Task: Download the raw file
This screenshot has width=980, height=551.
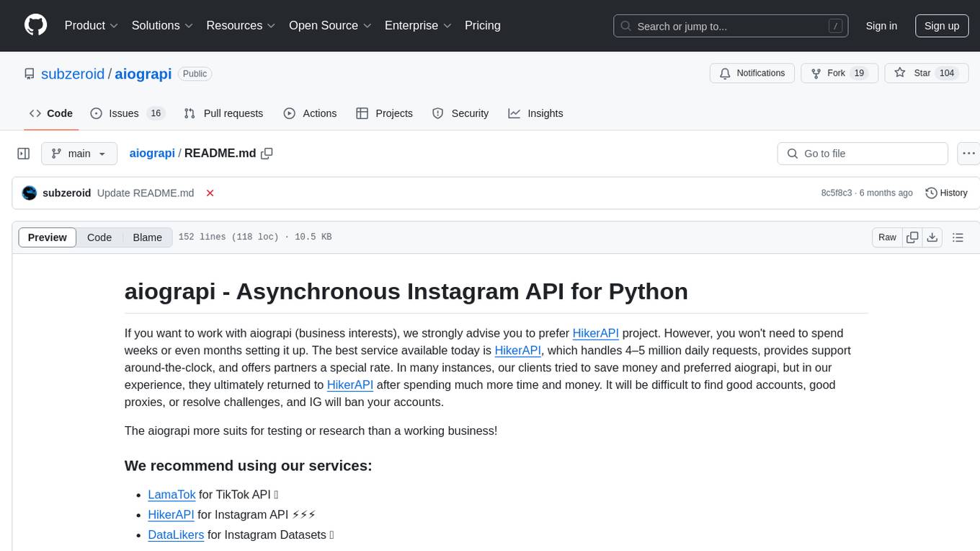Action: (x=932, y=237)
